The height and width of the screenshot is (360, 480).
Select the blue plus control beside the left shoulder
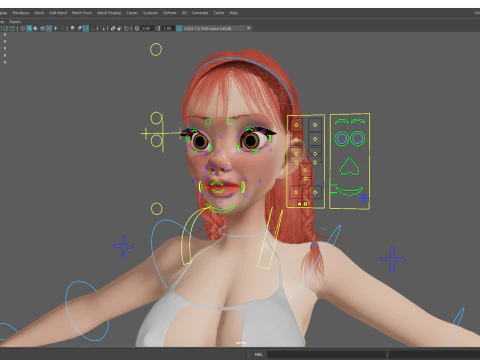[124, 246]
